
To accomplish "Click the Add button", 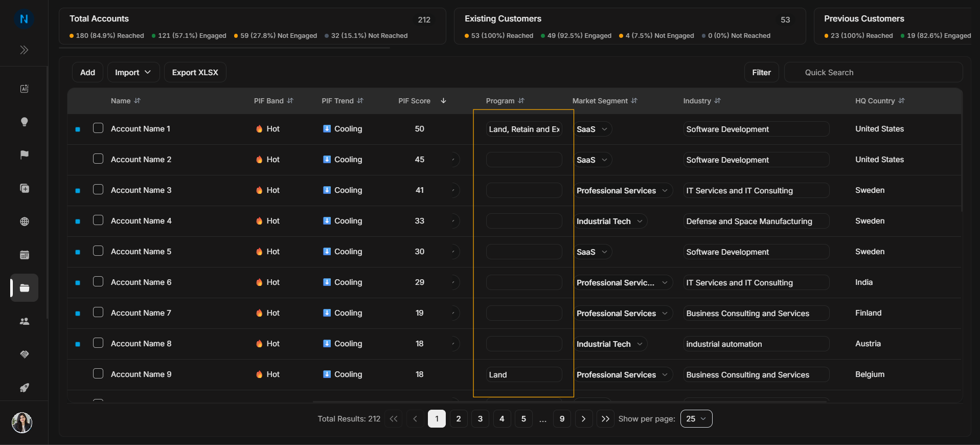I will point(87,73).
